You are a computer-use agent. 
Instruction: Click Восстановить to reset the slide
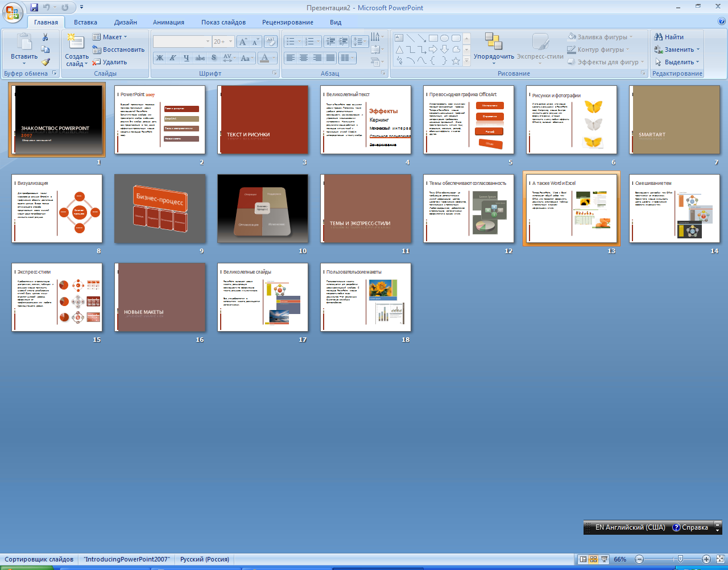(119, 49)
